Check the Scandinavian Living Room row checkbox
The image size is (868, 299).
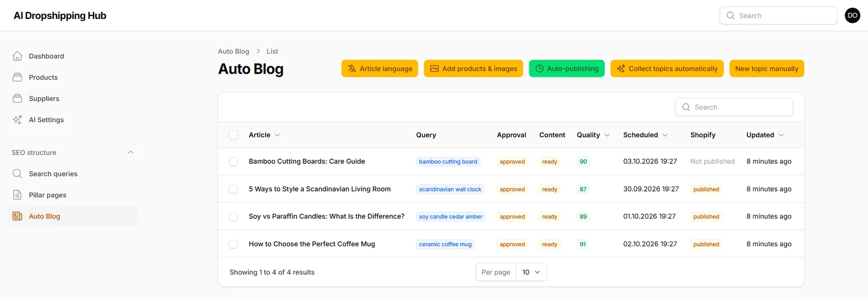pyautogui.click(x=233, y=189)
